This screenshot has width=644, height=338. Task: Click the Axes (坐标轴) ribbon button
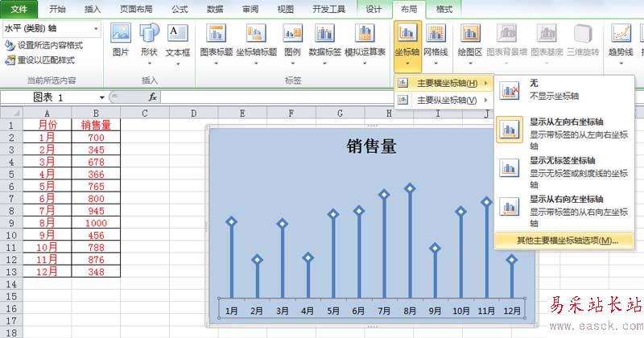tap(407, 46)
